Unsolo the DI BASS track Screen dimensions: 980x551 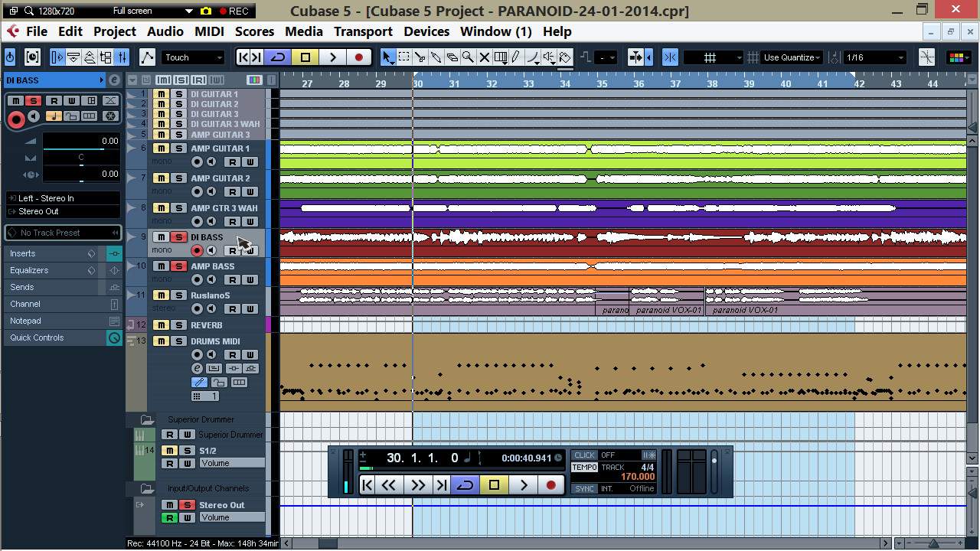coord(178,237)
